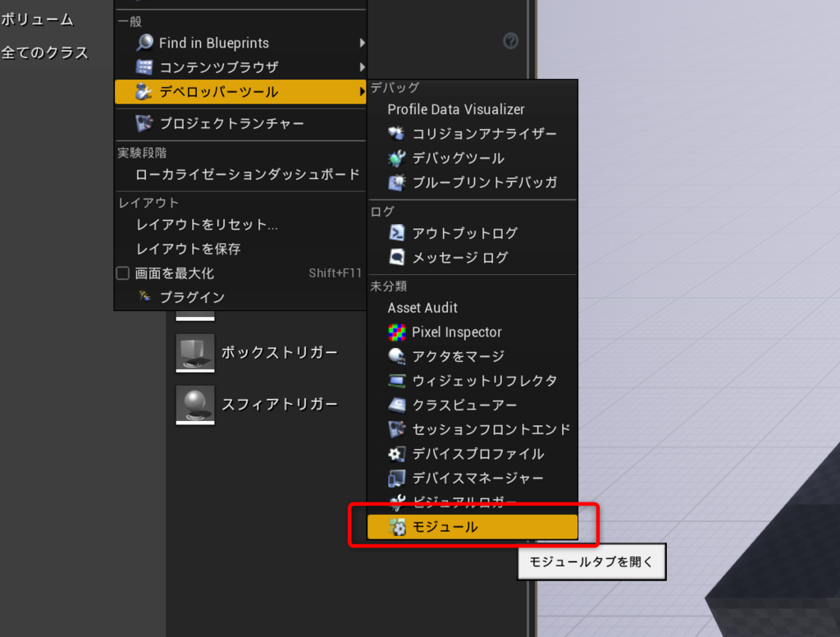Toggle the 画面を最大化 checkbox
The width and height of the screenshot is (840, 637).
tap(122, 273)
